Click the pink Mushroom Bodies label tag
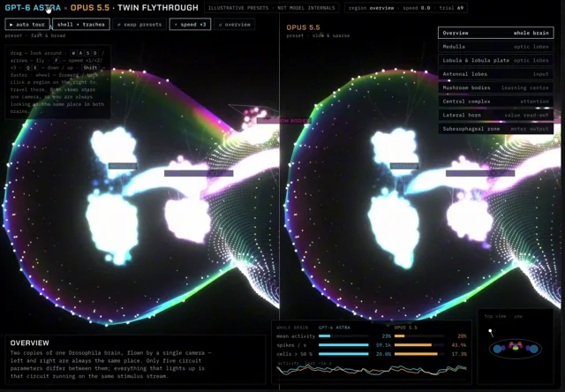565x392 pixels. coord(283,121)
